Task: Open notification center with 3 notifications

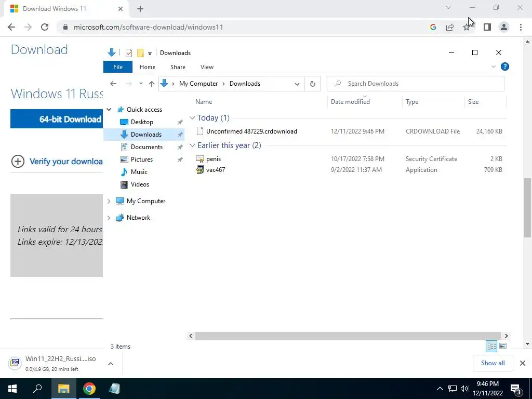Action: 516,389
